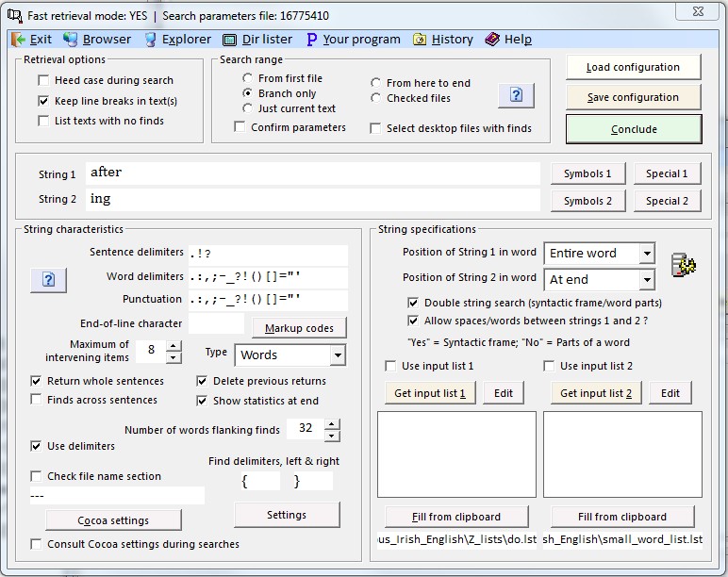Screen dimensions: 728x577
Task: Click the String 1 text field
Action: pyautogui.click(x=312, y=173)
